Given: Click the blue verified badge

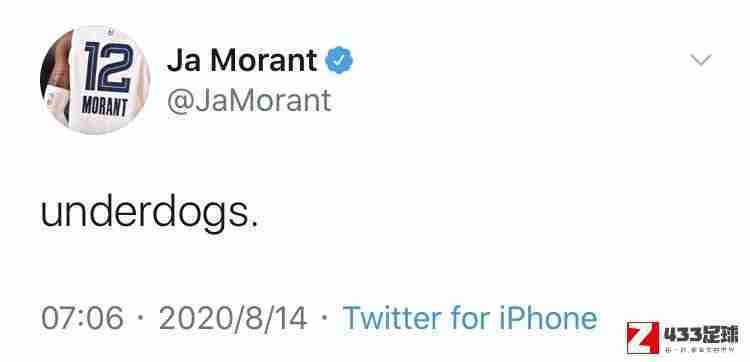Looking at the screenshot, I should point(339,60).
